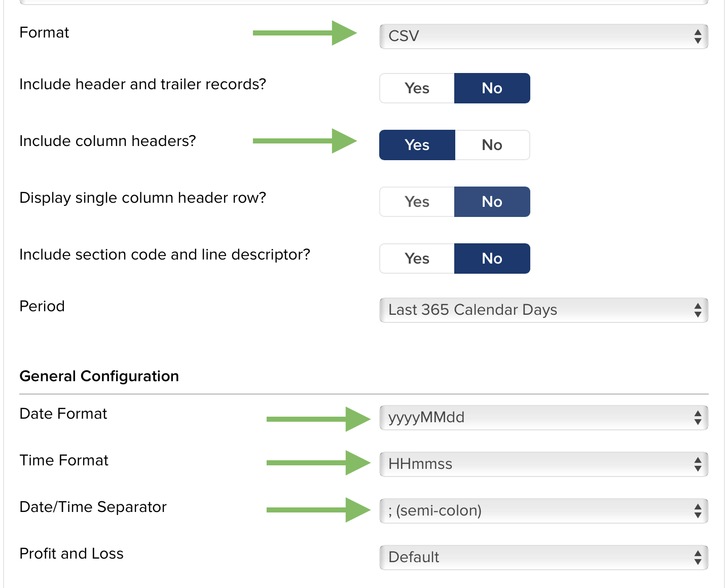Click No on include section code toggle
The height and width of the screenshot is (588, 728).
[x=492, y=259]
